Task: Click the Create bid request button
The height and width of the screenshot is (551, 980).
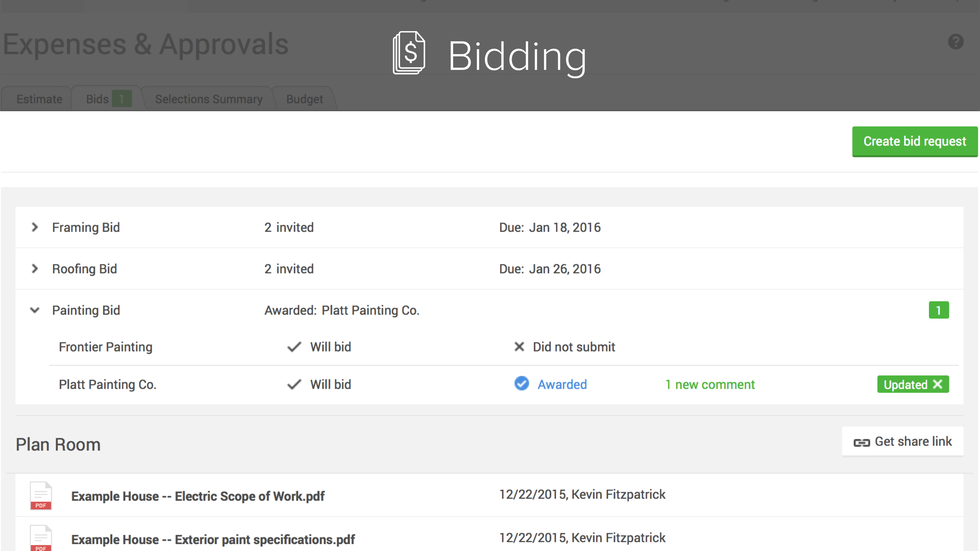Action: tap(915, 142)
